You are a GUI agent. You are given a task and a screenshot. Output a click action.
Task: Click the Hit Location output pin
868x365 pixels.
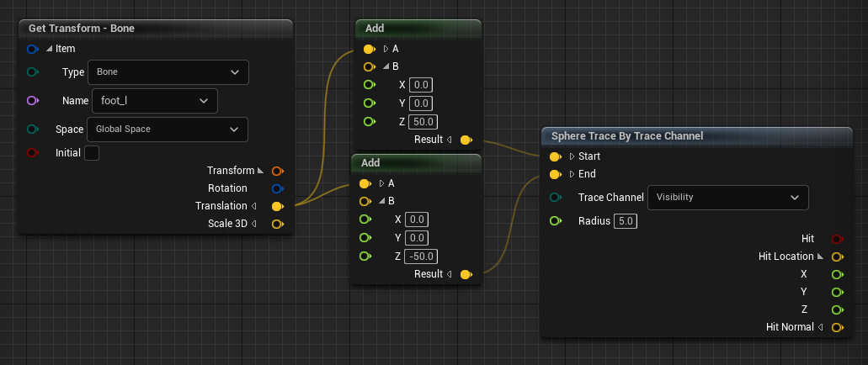point(837,257)
